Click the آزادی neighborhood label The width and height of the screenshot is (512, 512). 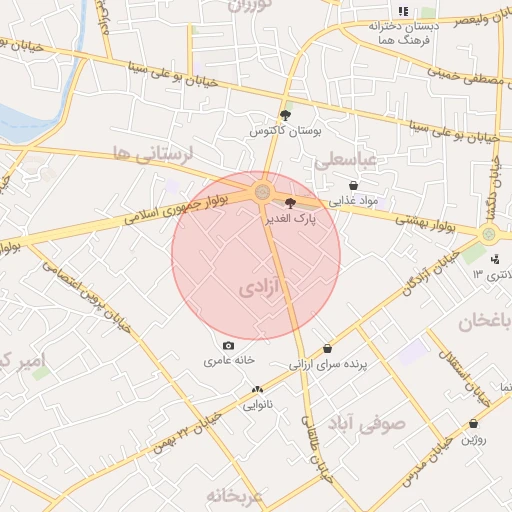259,289
